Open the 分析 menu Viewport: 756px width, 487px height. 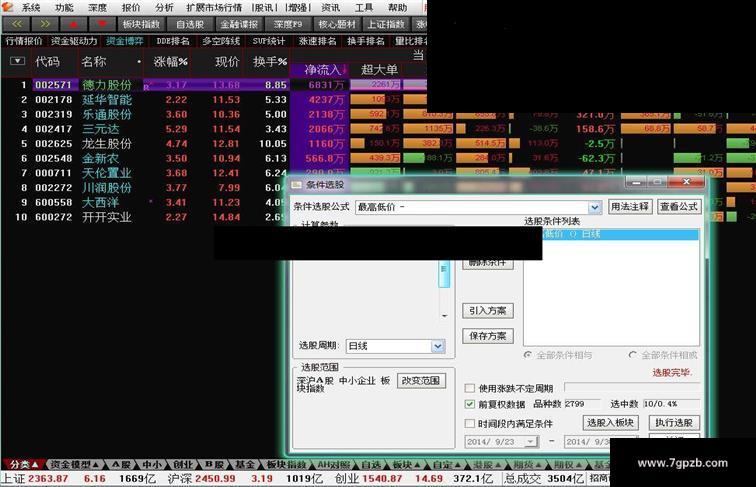tap(164, 7)
